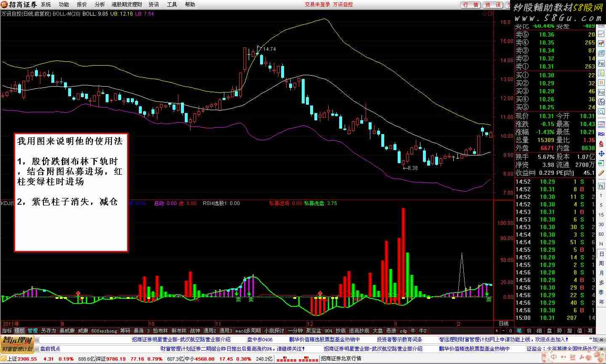Viewport: 606px width, 364px height.
Task: Click the minus zoom button below chart
Action: [503, 331]
